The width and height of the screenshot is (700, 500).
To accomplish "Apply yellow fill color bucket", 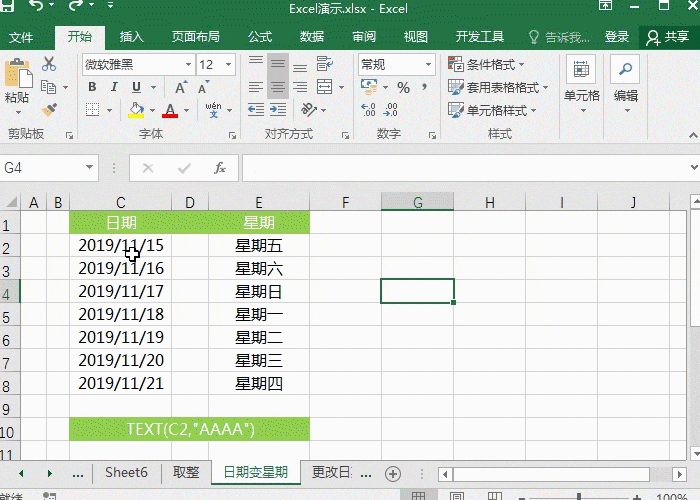I will 136,110.
